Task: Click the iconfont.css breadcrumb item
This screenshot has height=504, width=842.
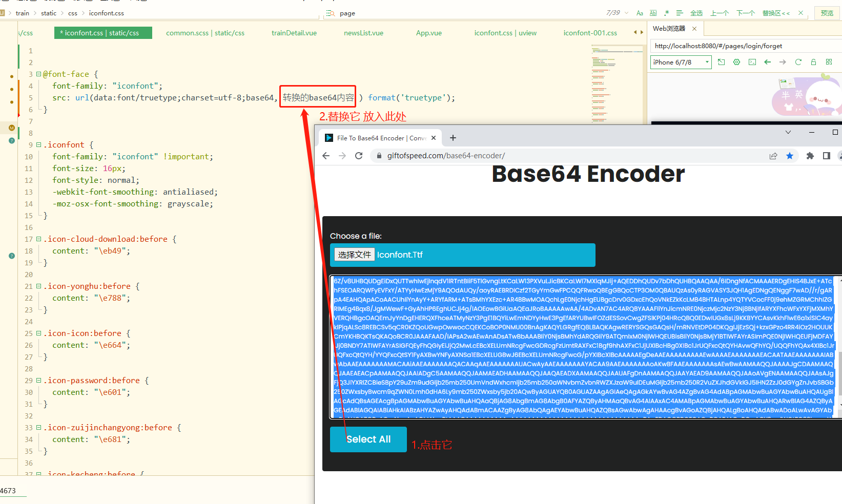Action: coord(106,13)
